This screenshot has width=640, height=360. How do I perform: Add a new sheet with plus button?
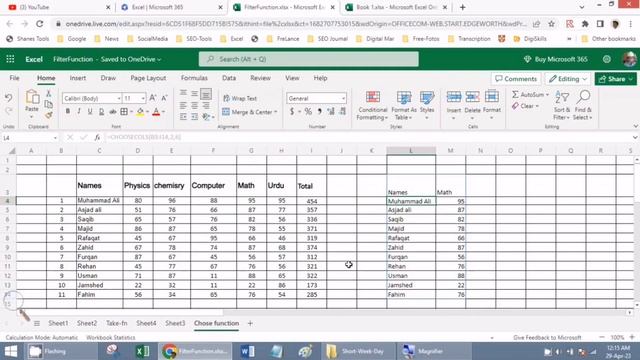coord(250,323)
